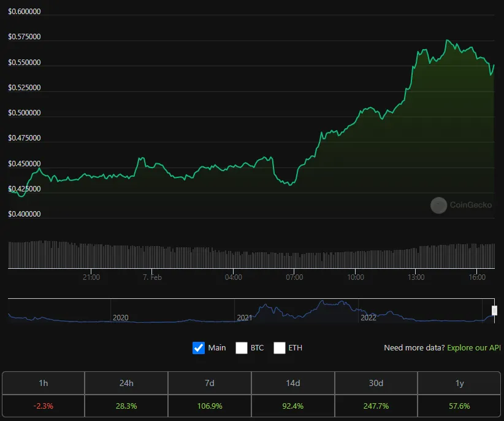Click the 2022 label in range navigator

pos(368,318)
